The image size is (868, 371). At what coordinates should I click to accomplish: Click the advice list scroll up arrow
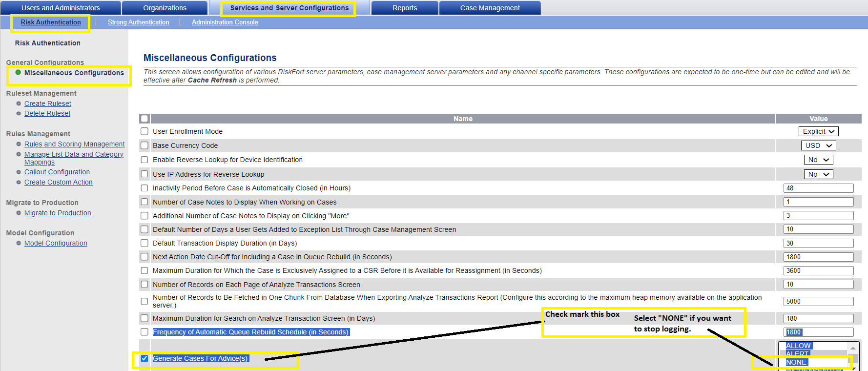click(853, 348)
